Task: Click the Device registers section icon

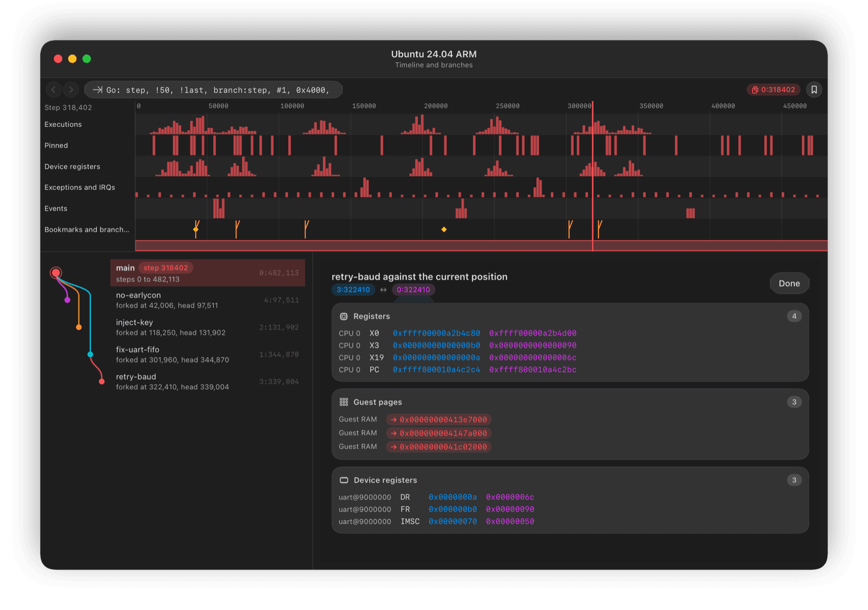Action: coord(344,480)
